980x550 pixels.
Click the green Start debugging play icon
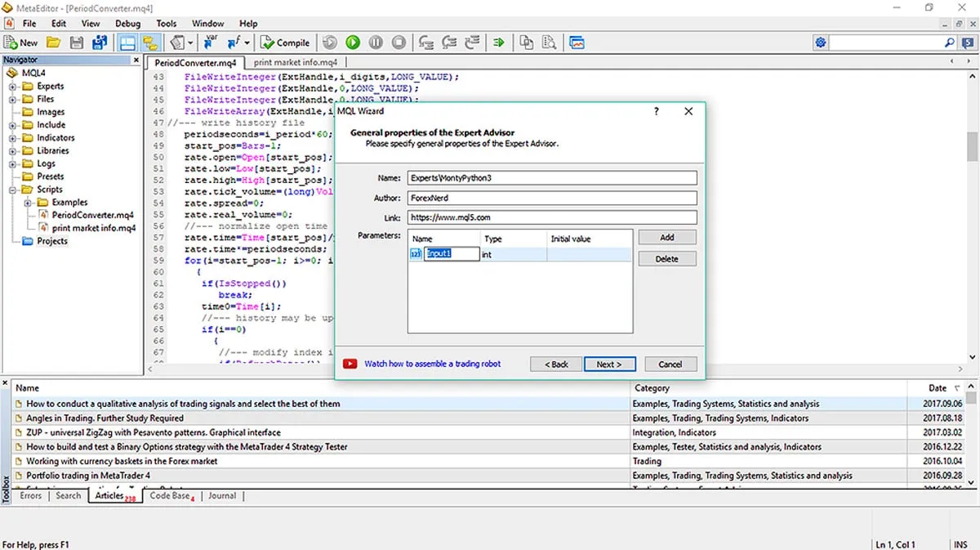pyautogui.click(x=353, y=42)
